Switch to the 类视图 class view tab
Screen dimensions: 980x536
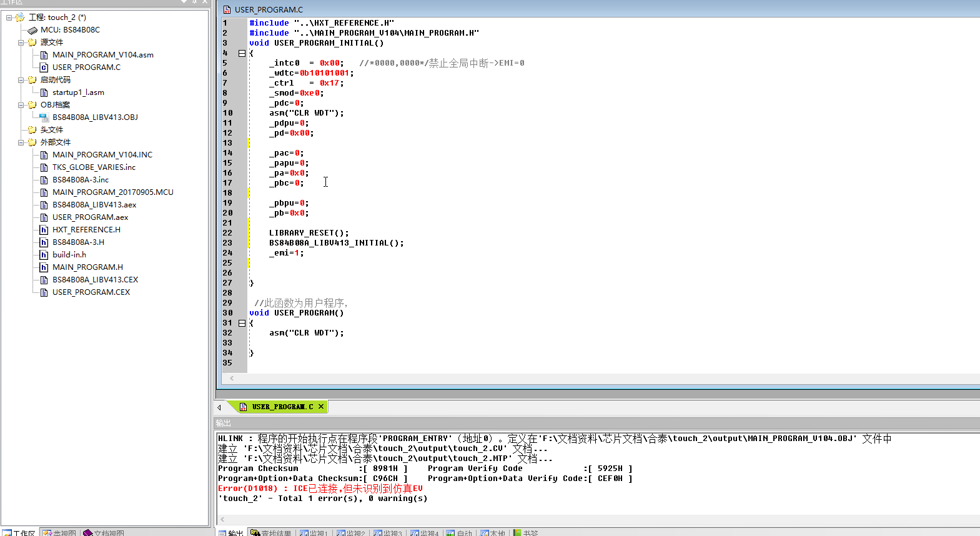tap(59, 533)
